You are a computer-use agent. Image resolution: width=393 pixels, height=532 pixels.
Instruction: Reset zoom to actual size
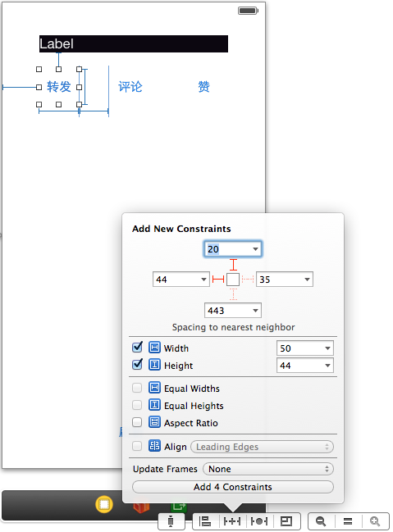(348, 521)
